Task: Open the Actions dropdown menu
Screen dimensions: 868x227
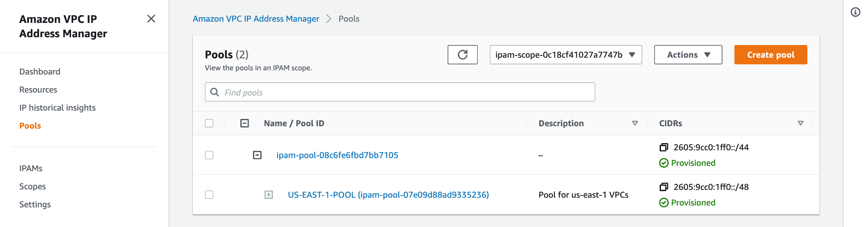Action: click(688, 55)
